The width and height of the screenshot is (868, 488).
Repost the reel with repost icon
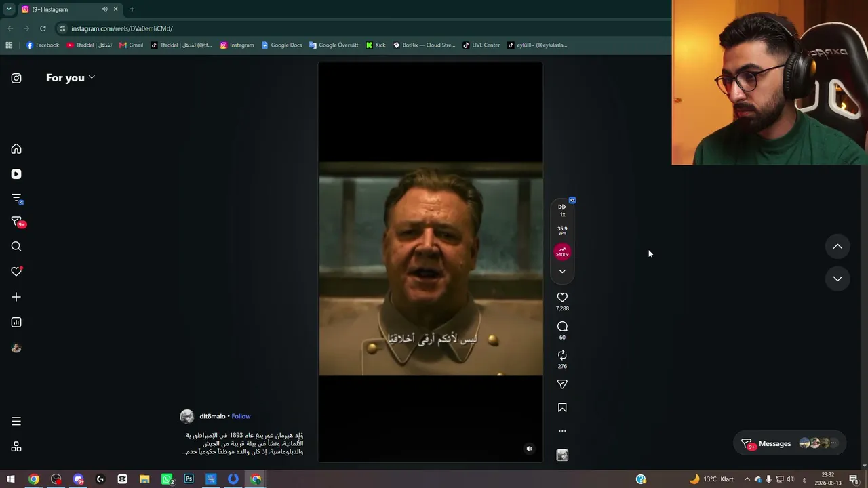562,355
